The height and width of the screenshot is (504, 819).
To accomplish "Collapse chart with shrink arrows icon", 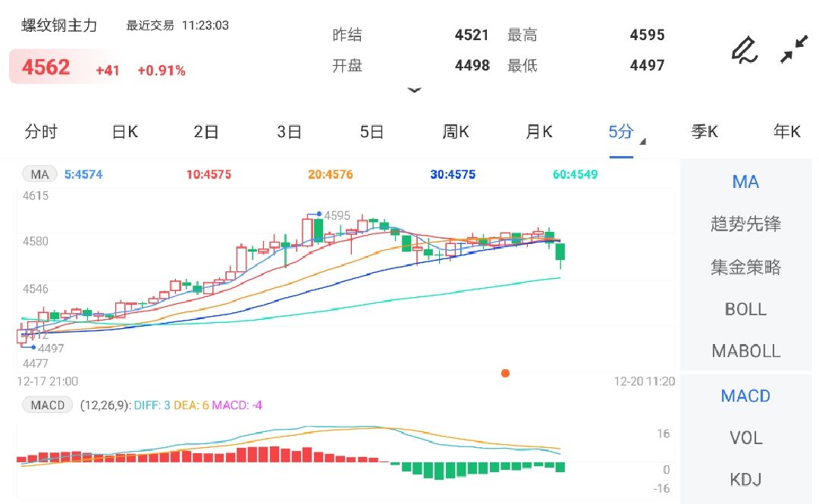I will (x=794, y=49).
